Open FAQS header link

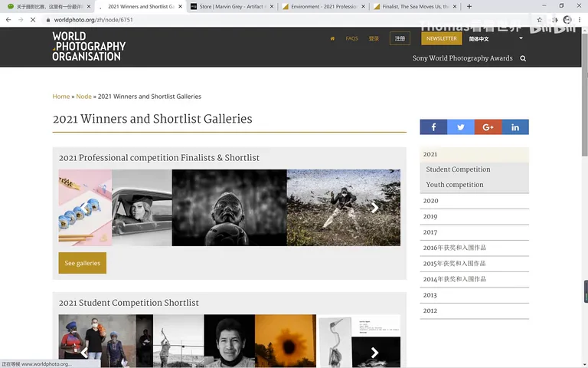[351, 38]
